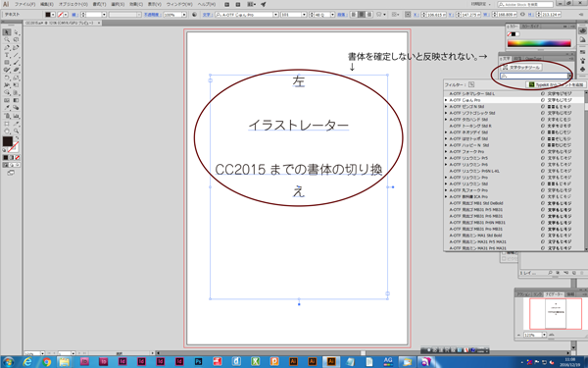Select the Scale tool
This screenshot has height=368, width=588.
16,78
